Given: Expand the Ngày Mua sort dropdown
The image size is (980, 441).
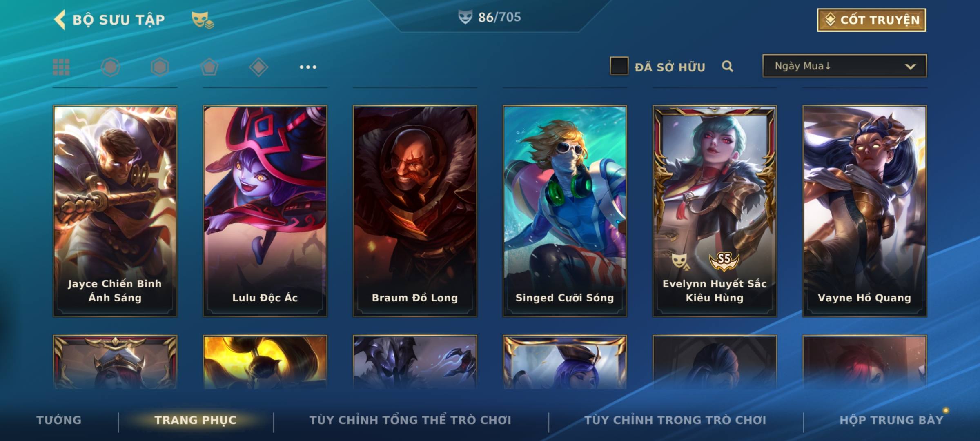Looking at the screenshot, I should point(844,66).
